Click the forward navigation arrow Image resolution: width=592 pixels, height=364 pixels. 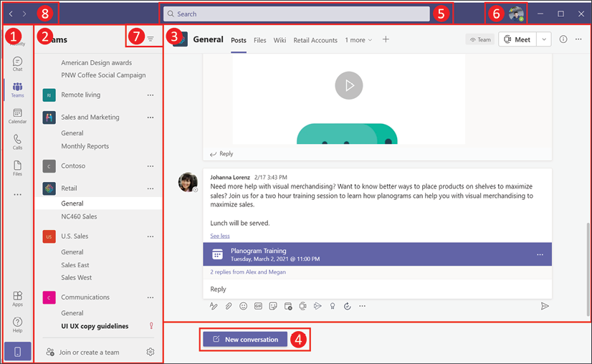[24, 14]
